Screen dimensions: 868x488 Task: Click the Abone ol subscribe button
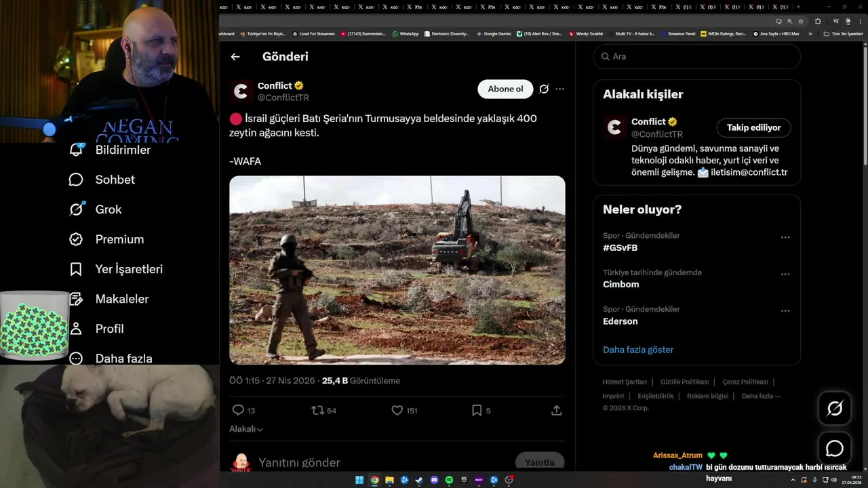pyautogui.click(x=505, y=89)
